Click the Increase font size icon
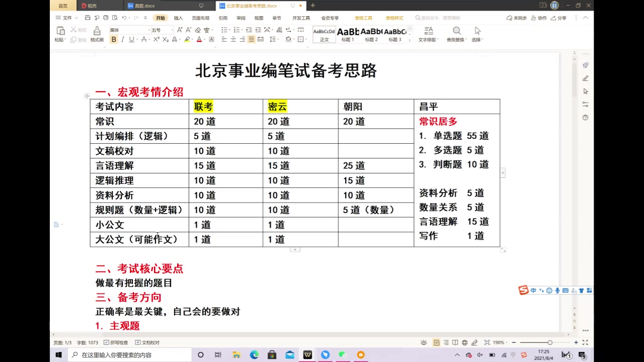644x362 pixels. coord(180,30)
